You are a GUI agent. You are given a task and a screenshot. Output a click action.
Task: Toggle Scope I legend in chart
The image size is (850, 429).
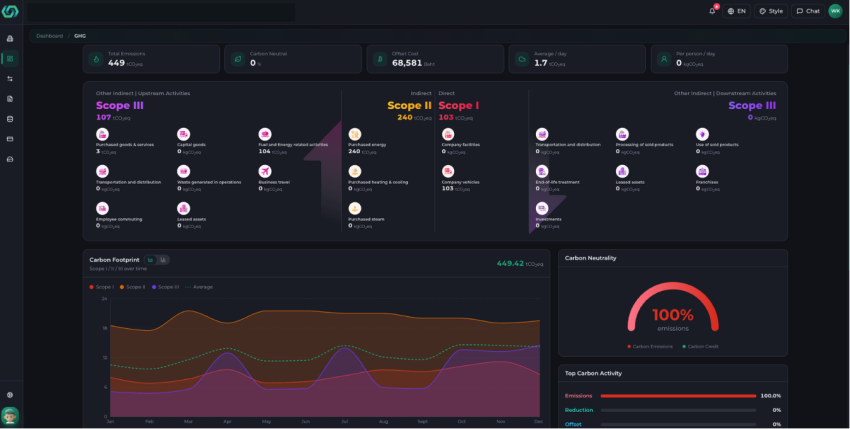tap(101, 287)
